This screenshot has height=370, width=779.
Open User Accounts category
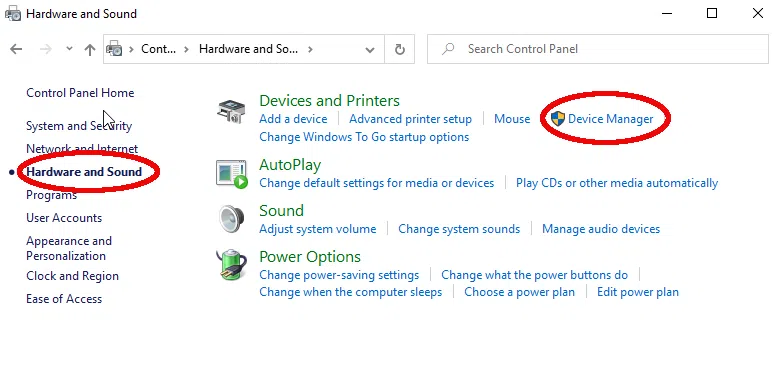pyautogui.click(x=64, y=218)
